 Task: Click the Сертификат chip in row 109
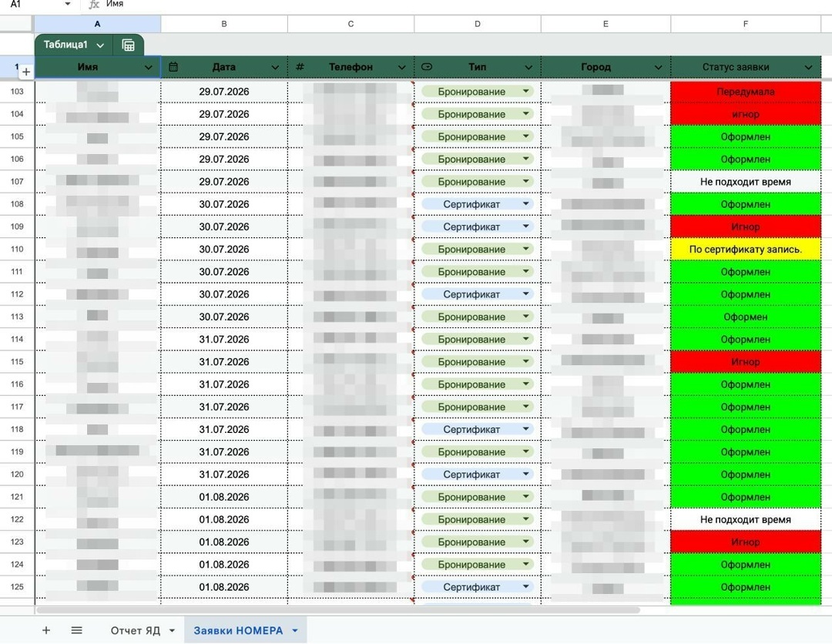[x=478, y=226]
